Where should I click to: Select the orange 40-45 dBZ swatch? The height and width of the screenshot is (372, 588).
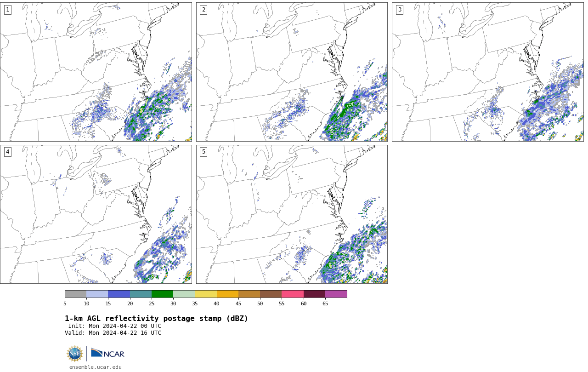click(227, 294)
